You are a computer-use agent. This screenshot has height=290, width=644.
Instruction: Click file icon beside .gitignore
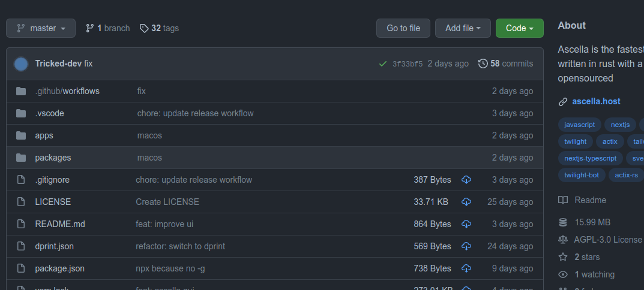point(21,180)
